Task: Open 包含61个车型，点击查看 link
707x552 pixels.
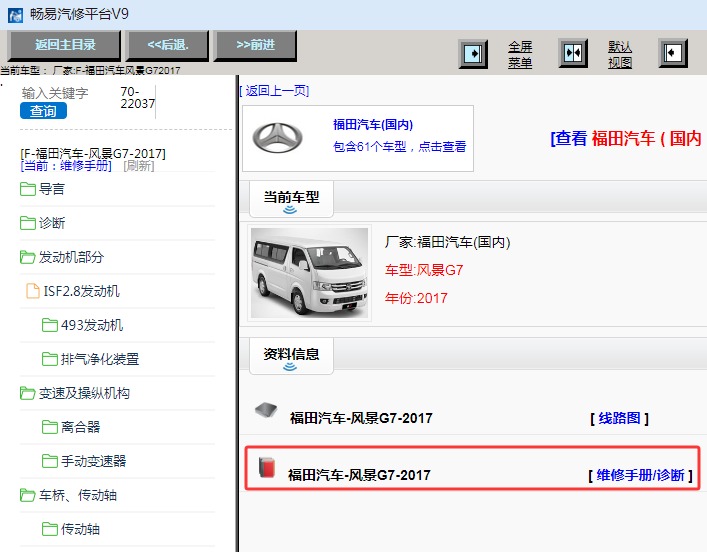Action: (399, 147)
